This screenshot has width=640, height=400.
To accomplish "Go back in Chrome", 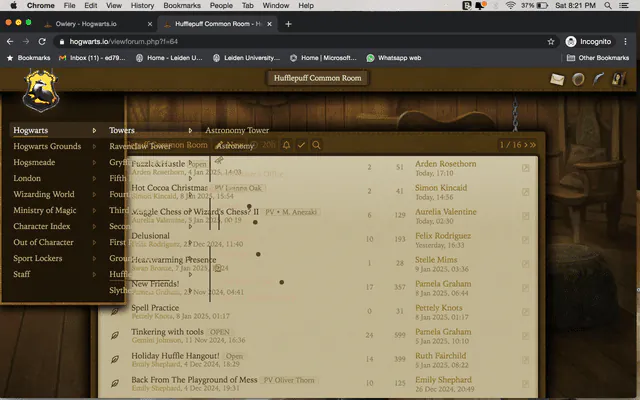I will tap(10, 42).
